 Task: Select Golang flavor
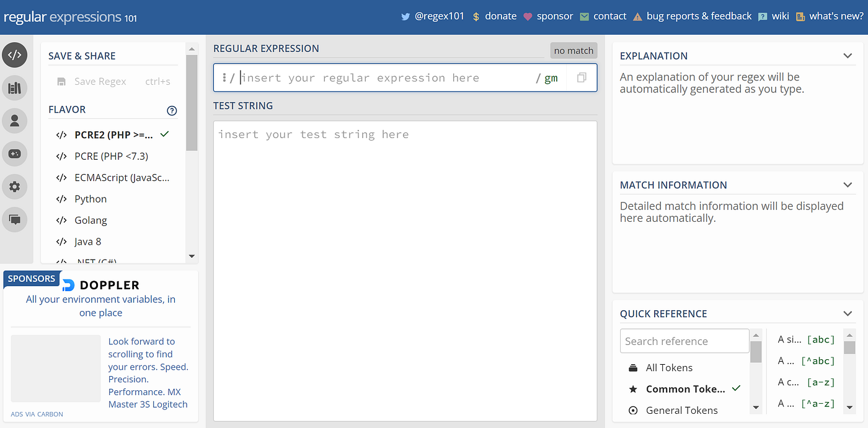(x=113, y=220)
